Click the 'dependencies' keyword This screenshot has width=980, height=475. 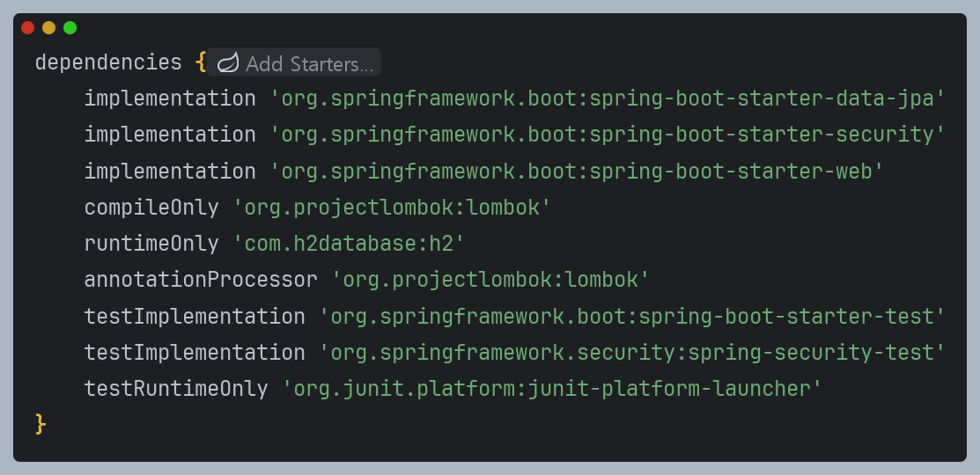click(108, 63)
